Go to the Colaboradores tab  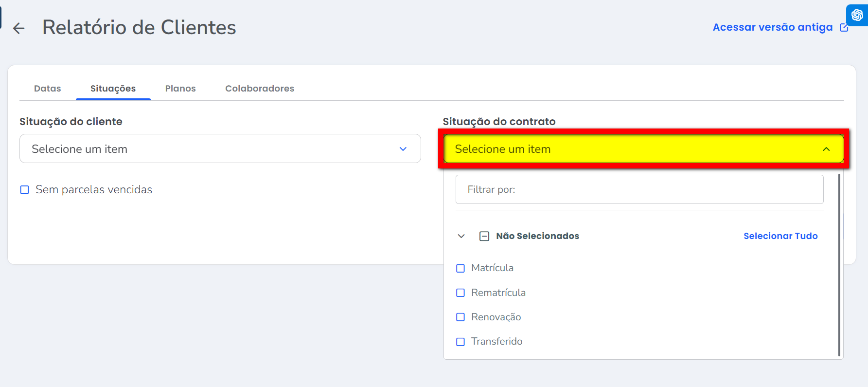coord(260,89)
